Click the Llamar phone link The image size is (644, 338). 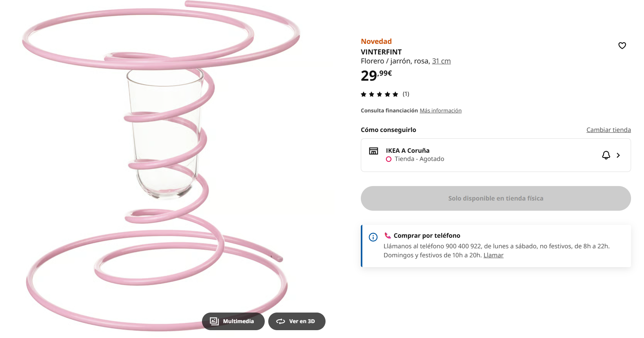coord(493,255)
